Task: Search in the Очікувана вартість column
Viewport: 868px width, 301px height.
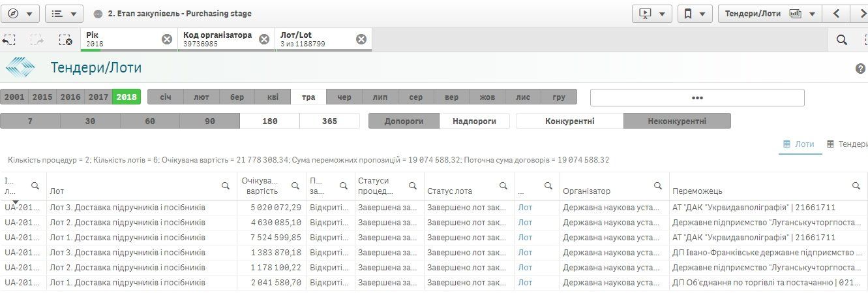Action: [x=294, y=185]
